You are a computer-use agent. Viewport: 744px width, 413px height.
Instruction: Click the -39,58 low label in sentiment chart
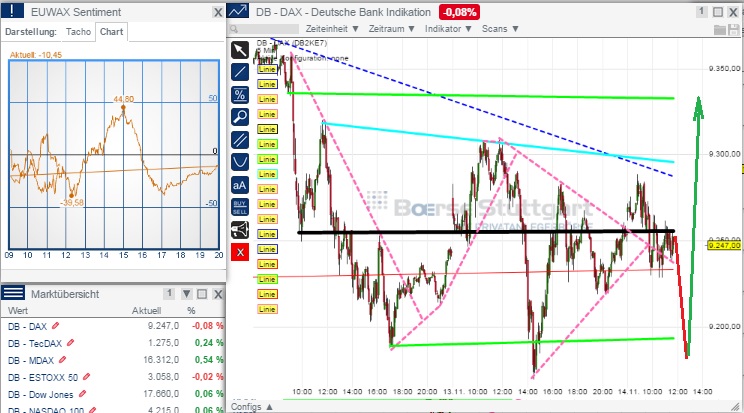point(72,203)
